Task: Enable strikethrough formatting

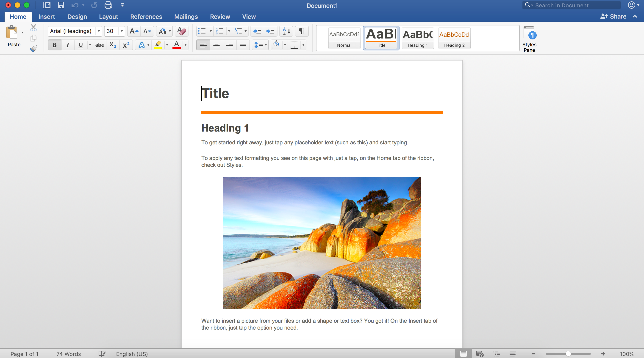Action: pos(99,45)
